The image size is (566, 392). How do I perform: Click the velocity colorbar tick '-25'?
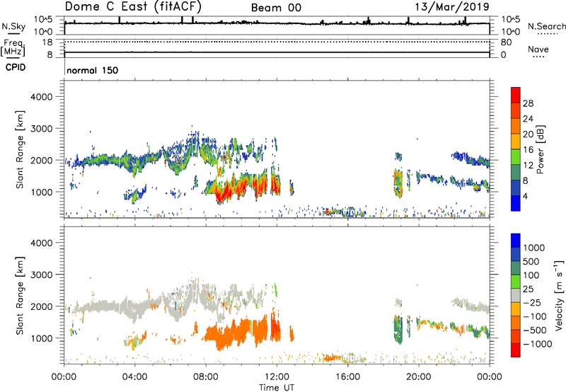click(x=532, y=302)
